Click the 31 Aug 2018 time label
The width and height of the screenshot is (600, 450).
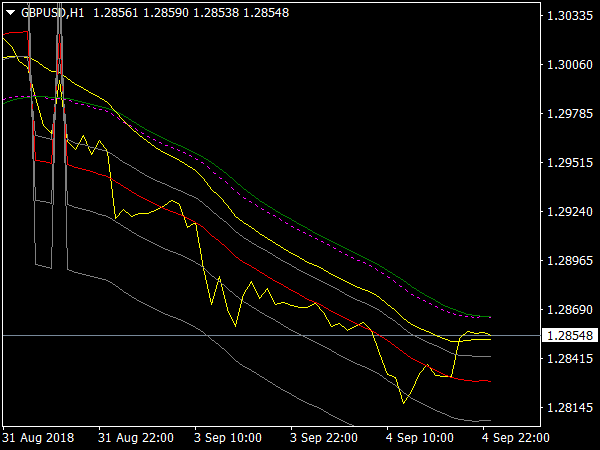(38, 437)
